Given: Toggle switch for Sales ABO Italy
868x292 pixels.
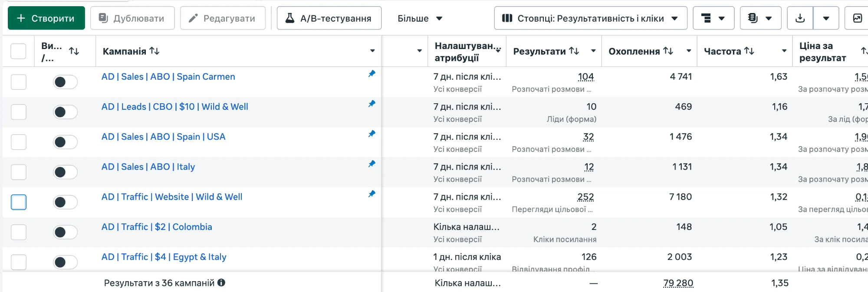Looking at the screenshot, I should [x=65, y=172].
